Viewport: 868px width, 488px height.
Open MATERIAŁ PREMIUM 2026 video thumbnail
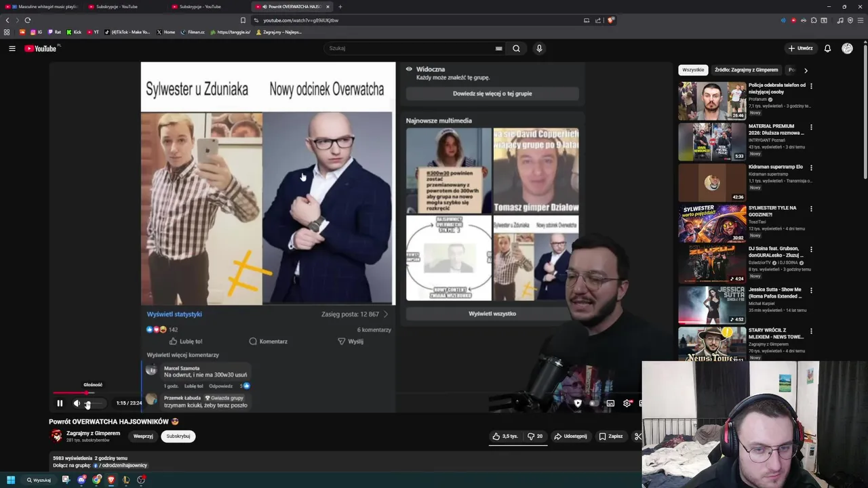(x=712, y=142)
